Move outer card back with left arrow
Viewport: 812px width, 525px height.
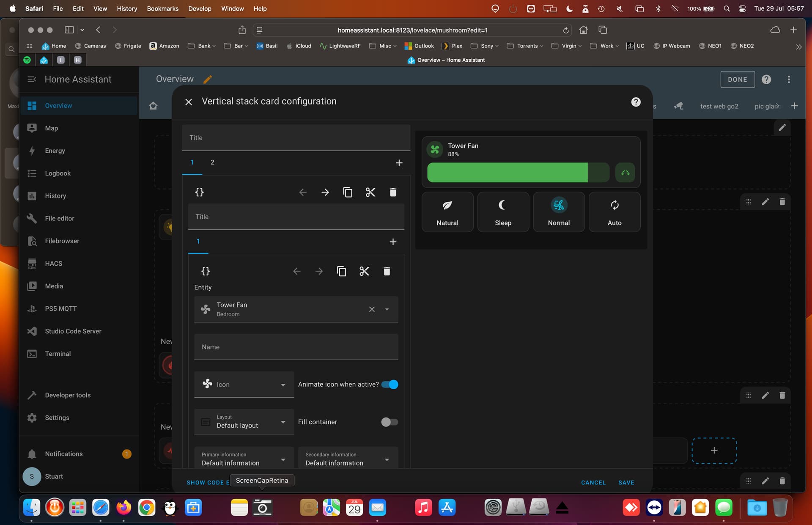click(x=303, y=192)
